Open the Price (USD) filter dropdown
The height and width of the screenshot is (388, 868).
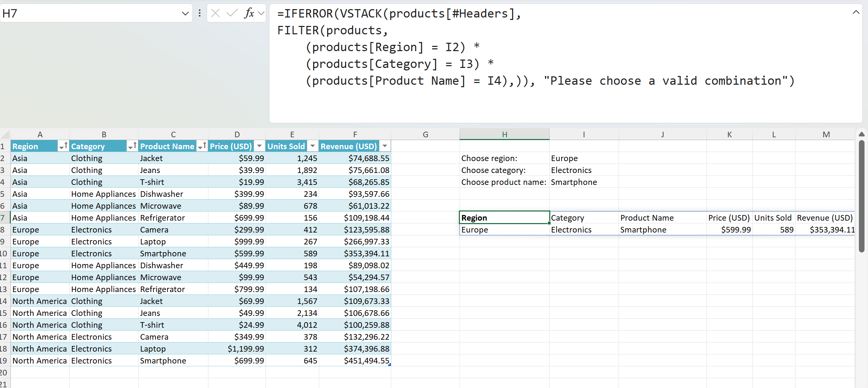point(259,146)
